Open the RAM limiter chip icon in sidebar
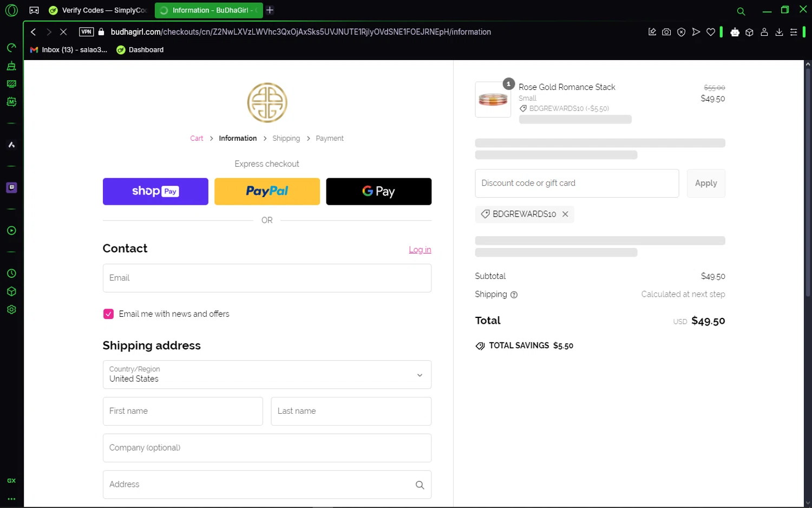The image size is (812, 508). coord(11,102)
